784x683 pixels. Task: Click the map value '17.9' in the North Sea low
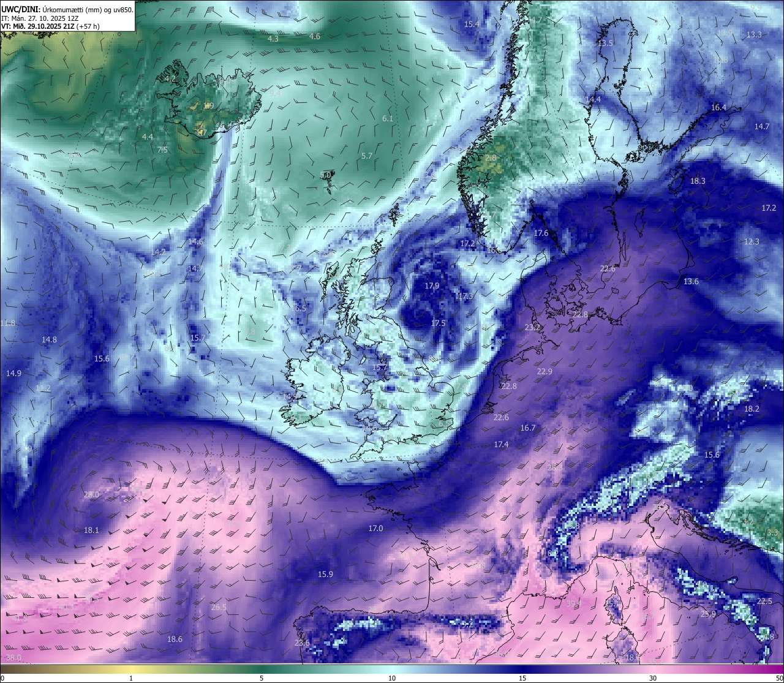(432, 286)
